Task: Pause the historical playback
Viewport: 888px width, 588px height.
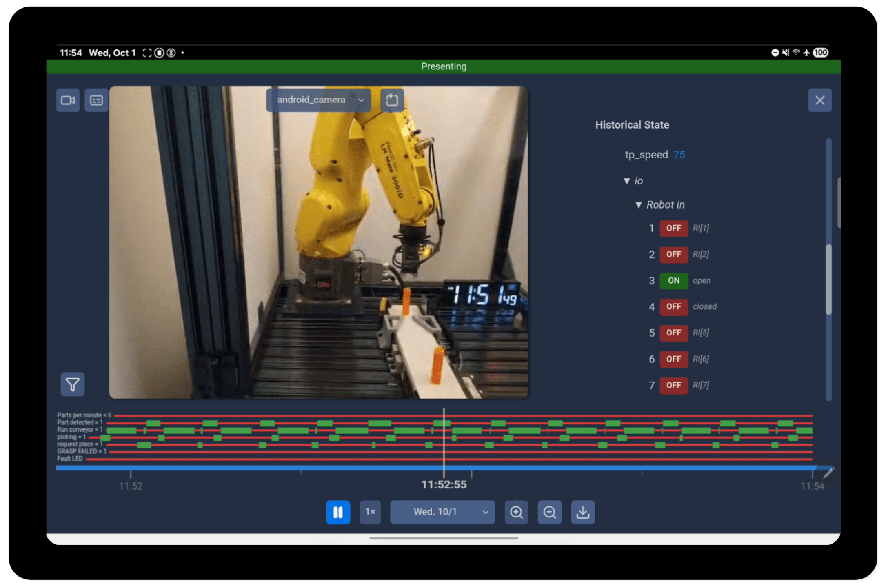Action: point(338,512)
